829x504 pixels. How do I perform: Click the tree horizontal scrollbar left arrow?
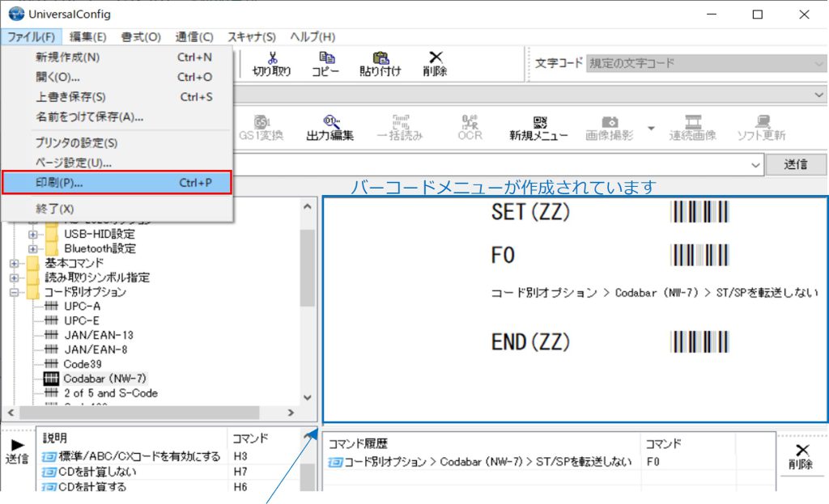pos(11,413)
